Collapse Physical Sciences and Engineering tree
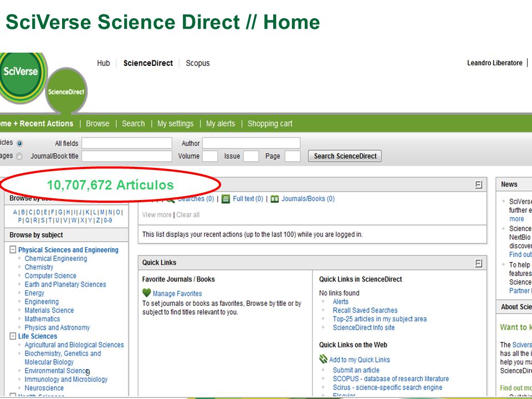 pos(13,250)
